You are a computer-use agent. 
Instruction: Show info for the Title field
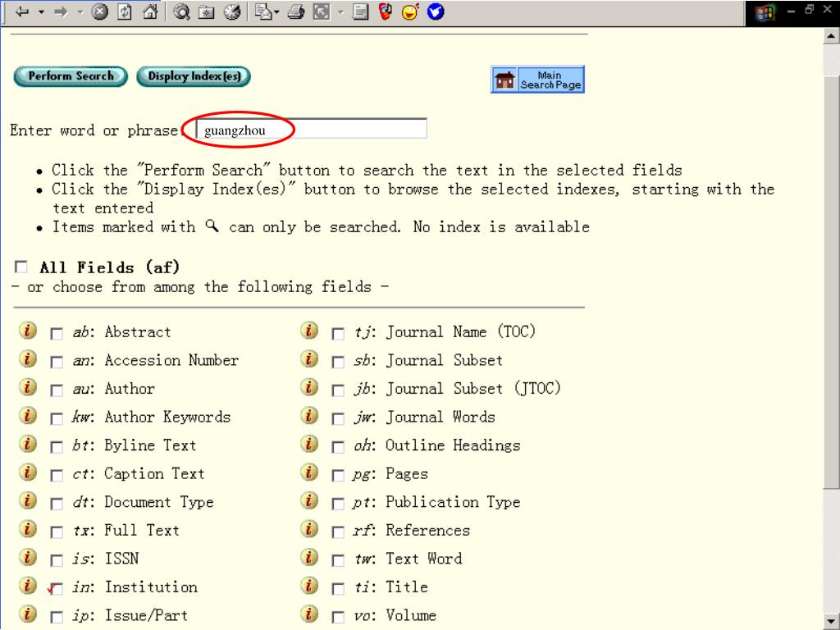309,586
